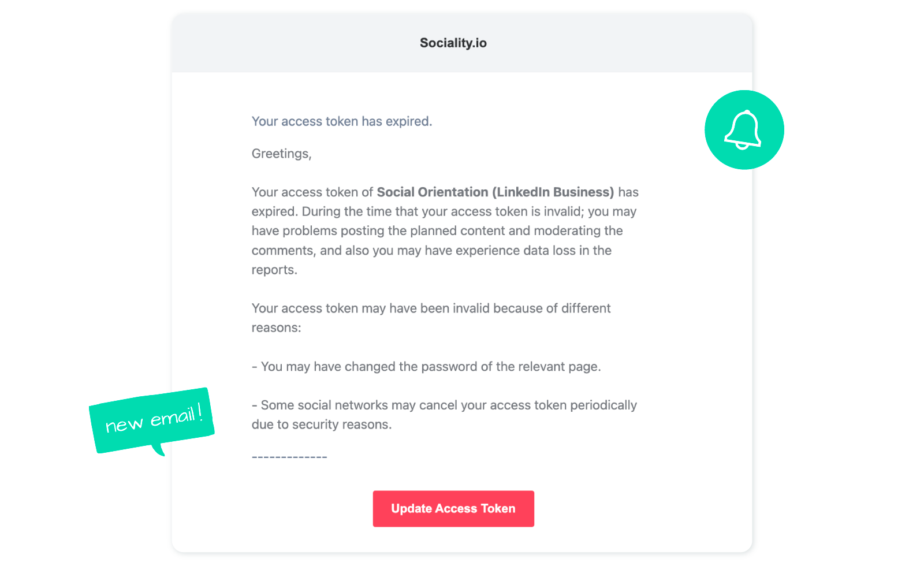Click the 'Your access token has expired.' heading
The image size is (924, 566).
click(342, 121)
